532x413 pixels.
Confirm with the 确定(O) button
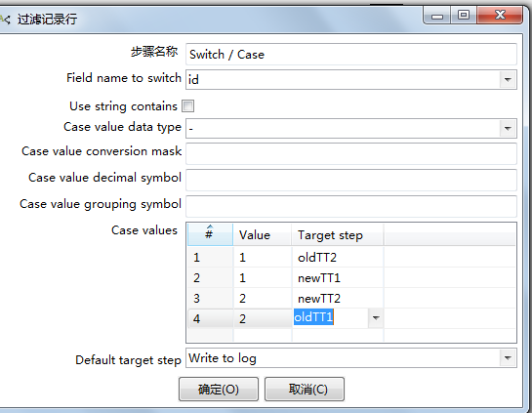click(x=219, y=389)
